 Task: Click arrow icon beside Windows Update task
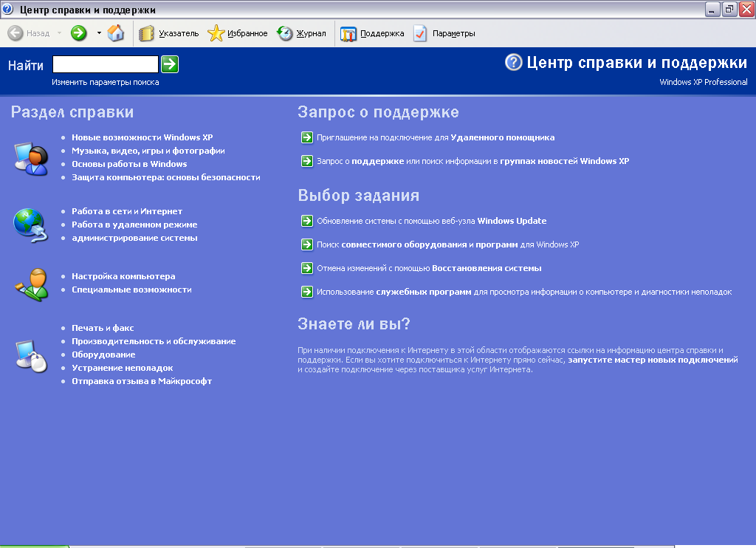click(x=306, y=221)
